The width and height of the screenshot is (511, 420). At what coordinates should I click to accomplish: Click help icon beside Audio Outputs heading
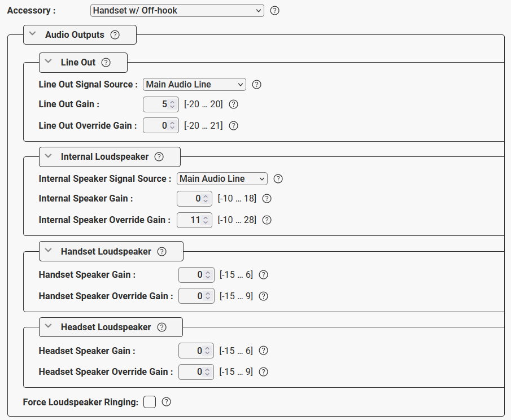pyautogui.click(x=115, y=35)
